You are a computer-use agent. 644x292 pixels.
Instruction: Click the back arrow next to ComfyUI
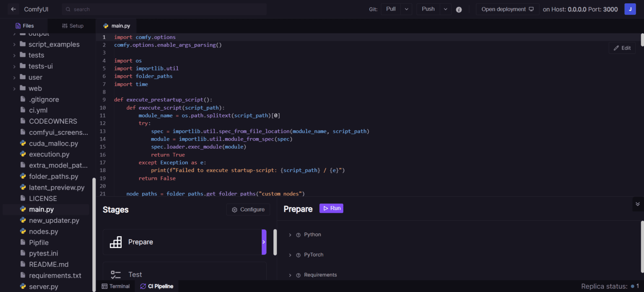click(13, 9)
